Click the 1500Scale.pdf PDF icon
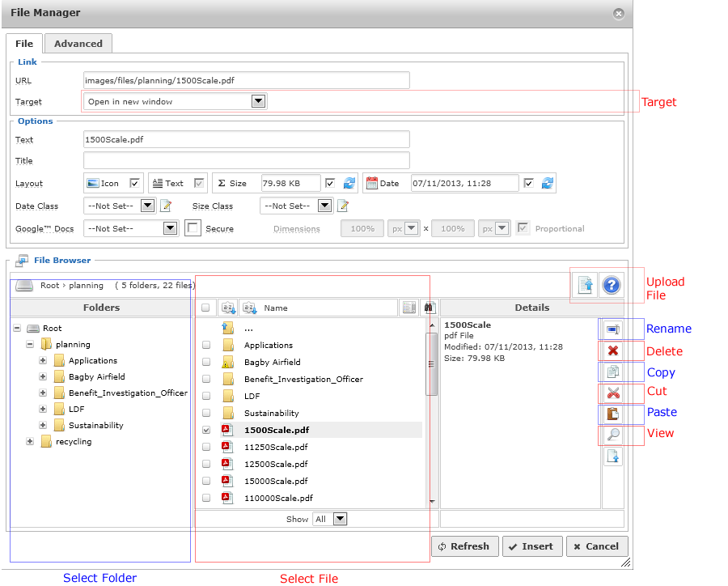 [227, 430]
